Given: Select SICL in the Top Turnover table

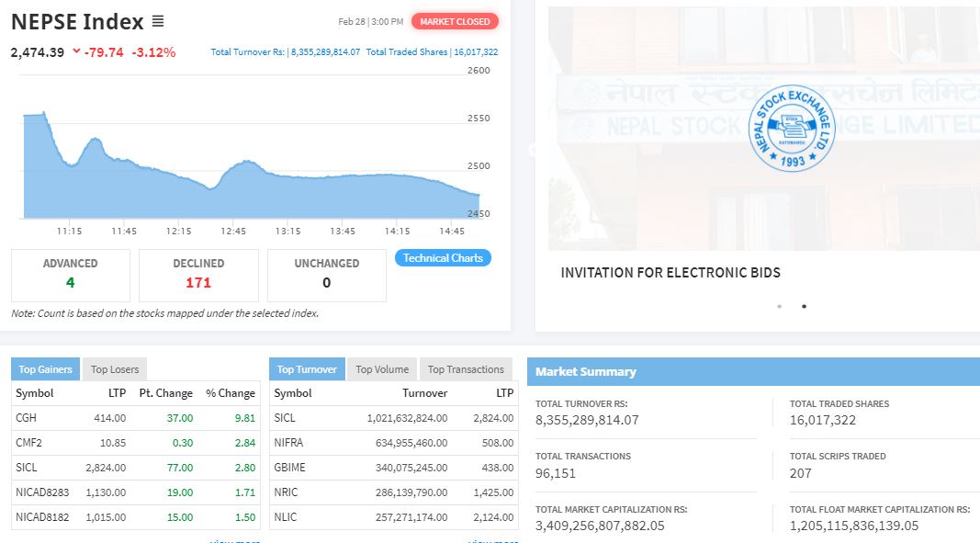Looking at the screenshot, I should coord(285,418).
